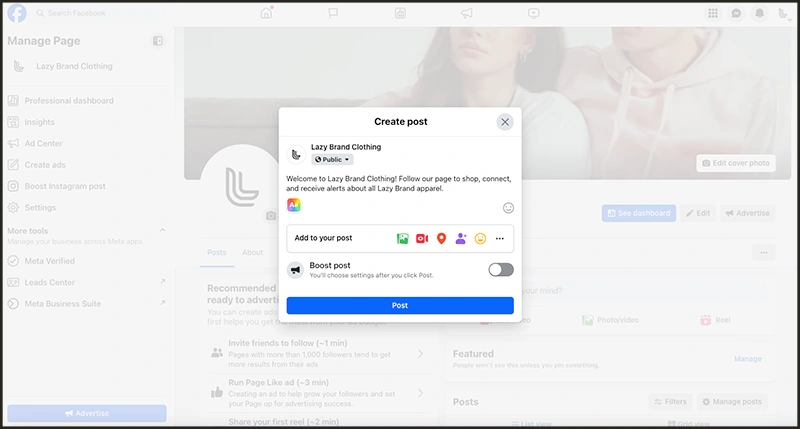The height and width of the screenshot is (429, 800).
Task: Add a check-in location pin
Action: [x=441, y=239]
